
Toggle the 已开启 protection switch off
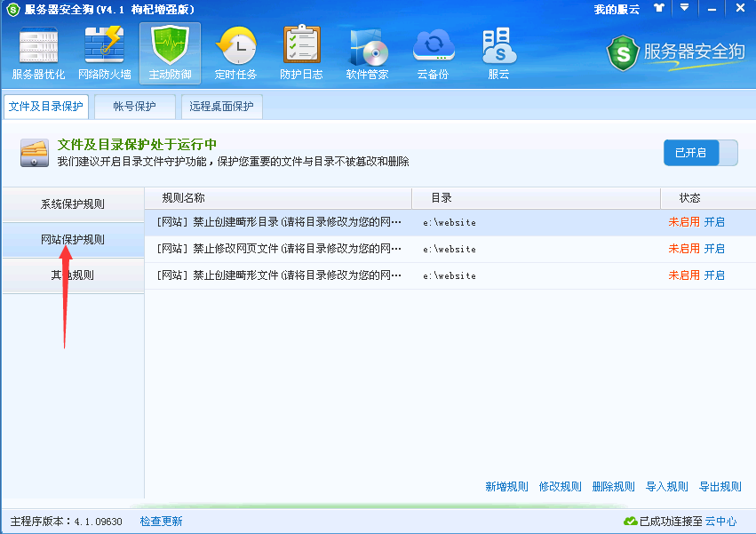[x=700, y=153]
